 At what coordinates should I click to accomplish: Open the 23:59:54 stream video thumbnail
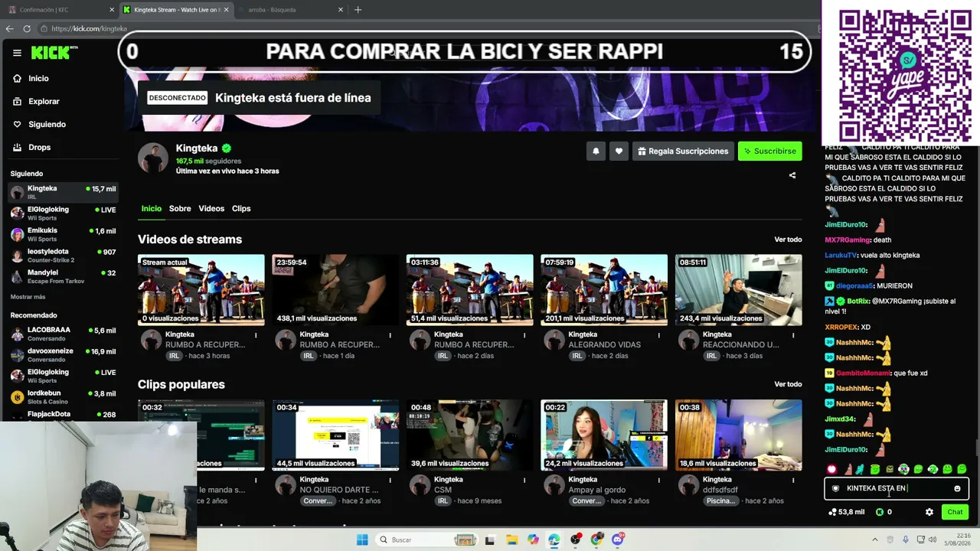335,289
